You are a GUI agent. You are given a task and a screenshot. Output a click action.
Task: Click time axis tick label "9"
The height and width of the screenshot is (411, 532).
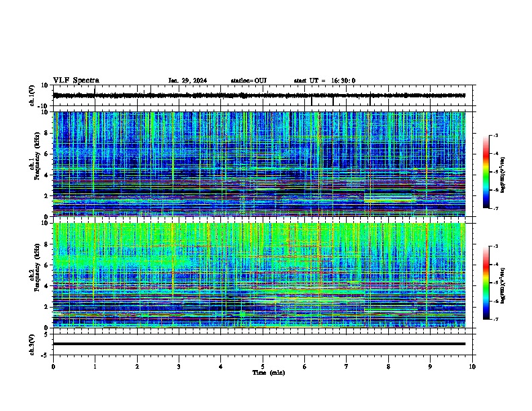tap(430, 367)
